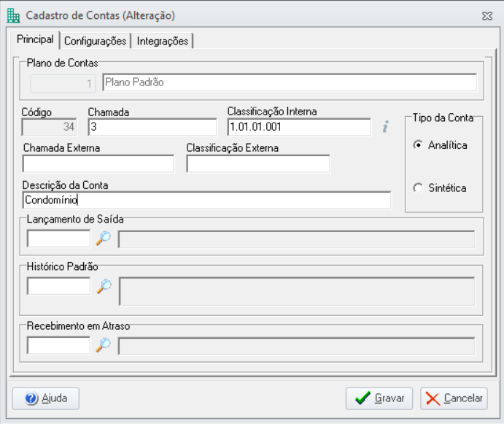Viewport: 504px width, 424px height.
Task: Select the Principal tab
Action: point(35,39)
